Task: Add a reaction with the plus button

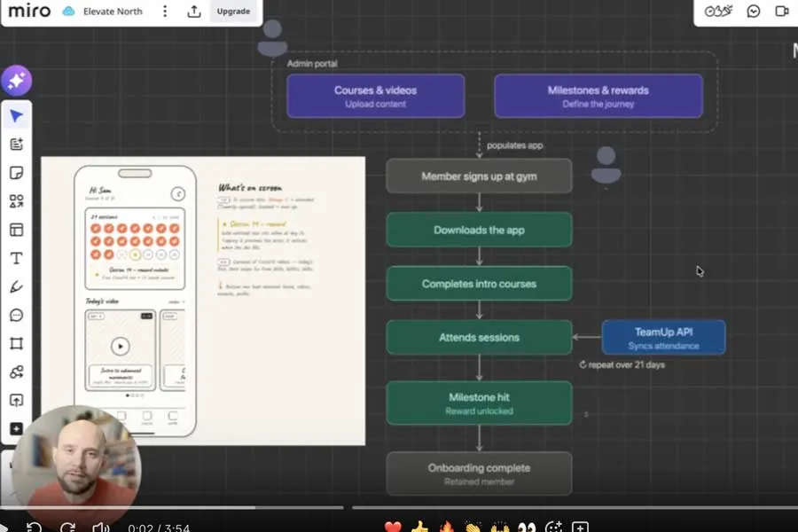Action: pos(581,524)
